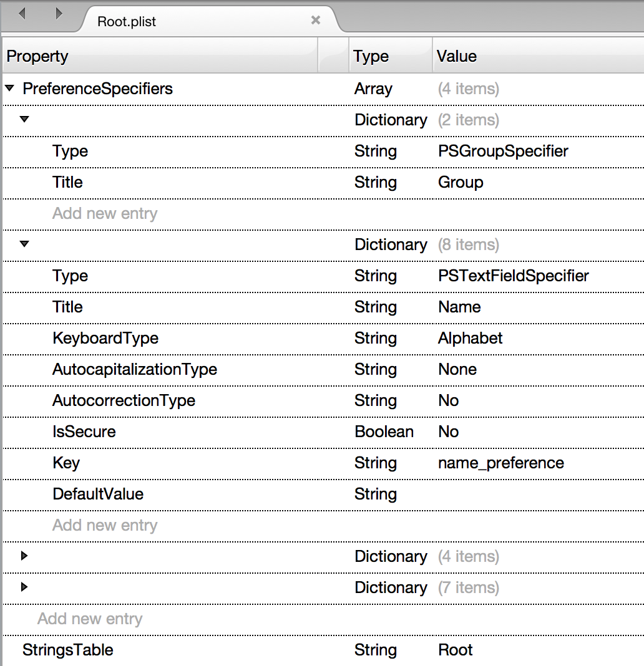Collapse the PreferenceSpecifiers array

click(10, 89)
